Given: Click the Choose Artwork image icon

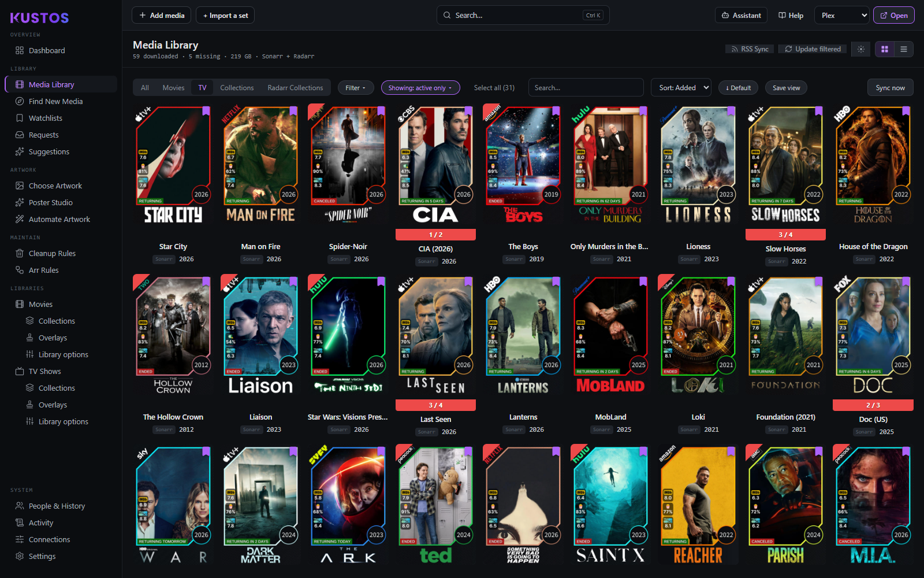Looking at the screenshot, I should tap(20, 186).
